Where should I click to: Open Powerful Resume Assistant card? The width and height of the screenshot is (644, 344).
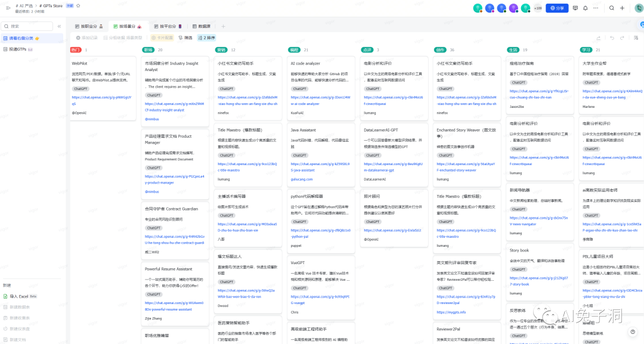175,293
